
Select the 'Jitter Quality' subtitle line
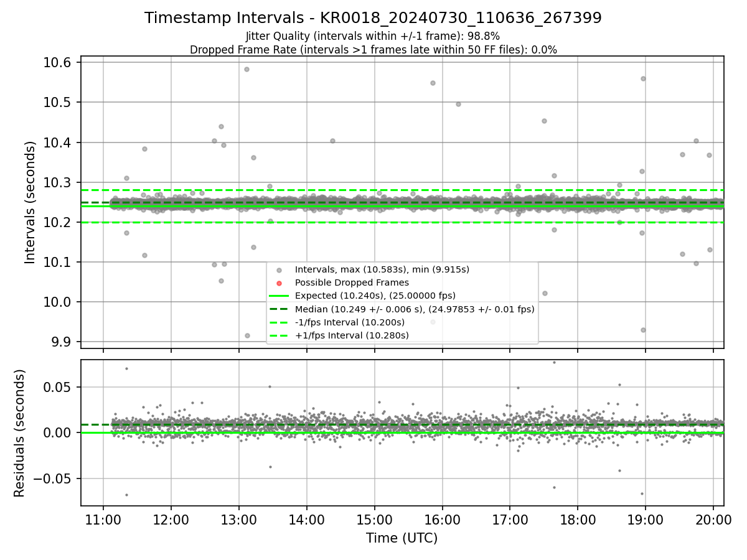[x=373, y=37]
